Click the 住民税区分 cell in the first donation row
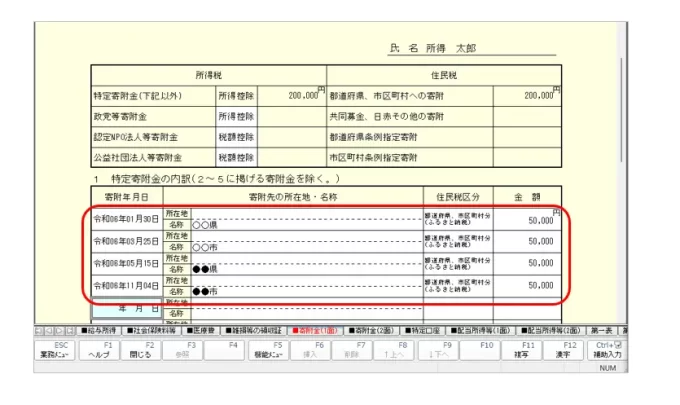This screenshot has height=405, width=680. [x=458, y=220]
